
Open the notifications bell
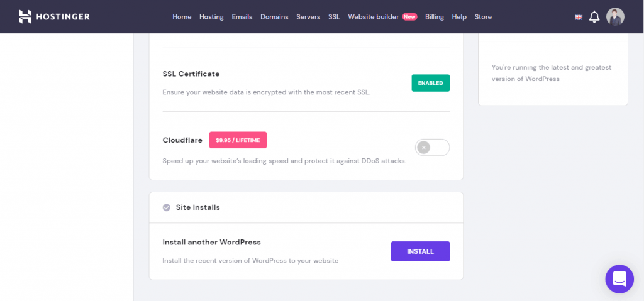point(594,17)
